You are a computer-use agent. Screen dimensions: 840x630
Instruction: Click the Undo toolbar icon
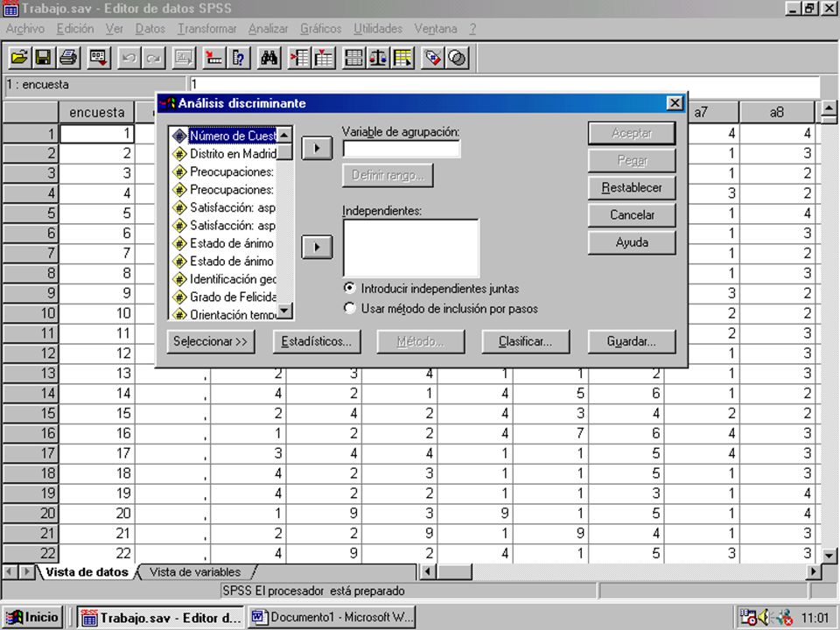(129, 58)
